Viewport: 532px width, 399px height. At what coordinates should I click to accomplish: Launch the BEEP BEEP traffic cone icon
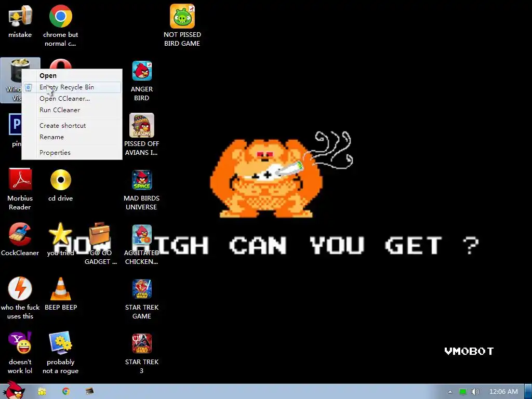[60, 289]
